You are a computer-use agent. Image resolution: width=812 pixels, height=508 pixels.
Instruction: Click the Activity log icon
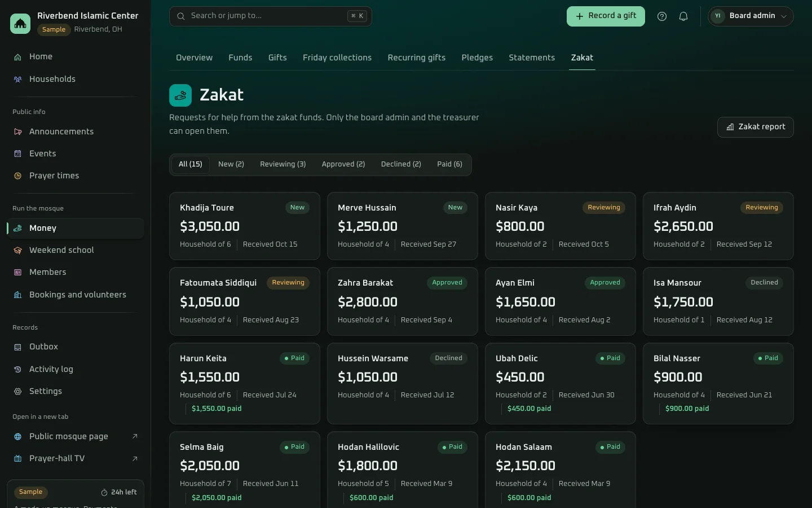click(x=17, y=369)
